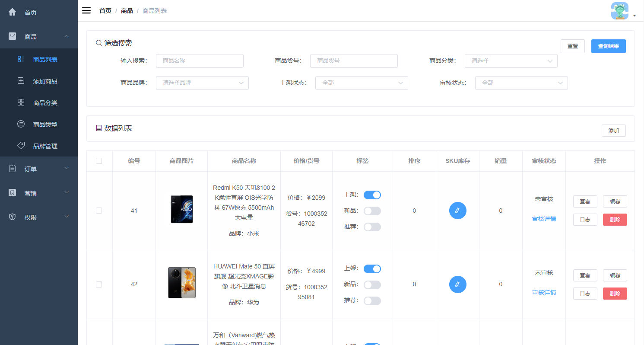Click the 商品名称 search input field
The height and width of the screenshot is (345, 644).
coord(200,61)
